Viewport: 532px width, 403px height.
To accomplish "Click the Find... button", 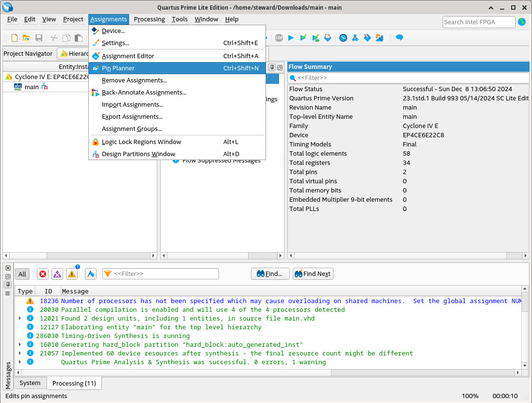I will [270, 274].
